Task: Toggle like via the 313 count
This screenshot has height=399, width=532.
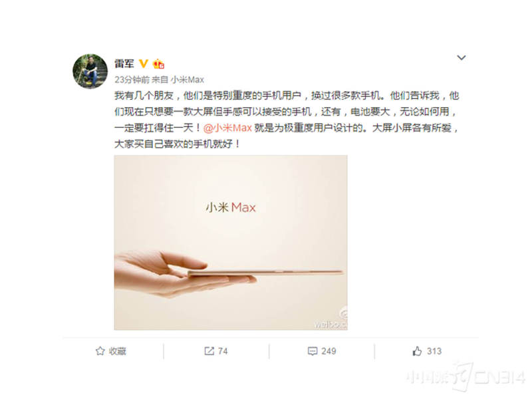Action: point(434,351)
